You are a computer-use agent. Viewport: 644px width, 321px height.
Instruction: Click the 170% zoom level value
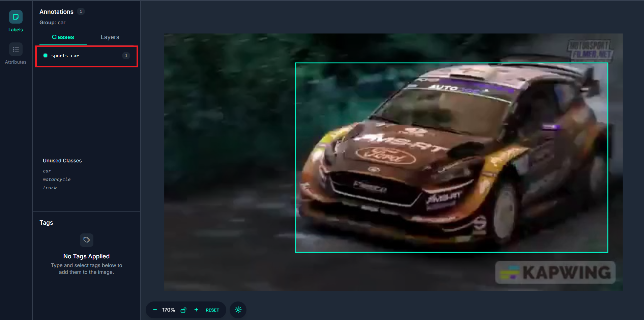(169, 310)
